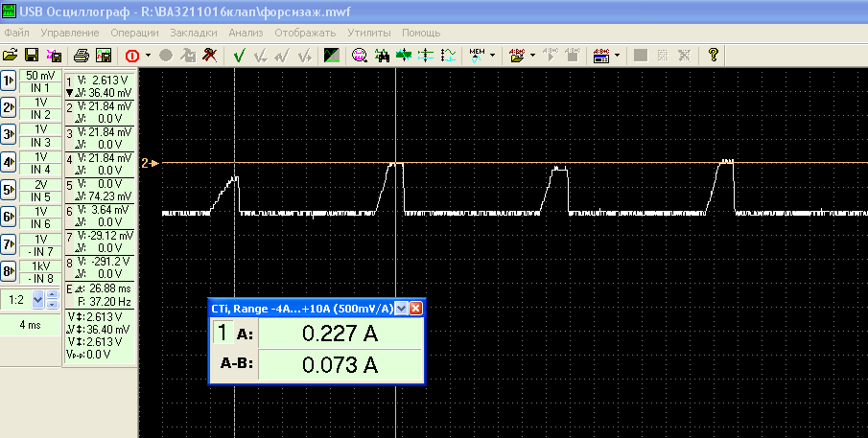Save the recording with the floppy disk icon
Screen dimensions: 868x438
click(31, 56)
